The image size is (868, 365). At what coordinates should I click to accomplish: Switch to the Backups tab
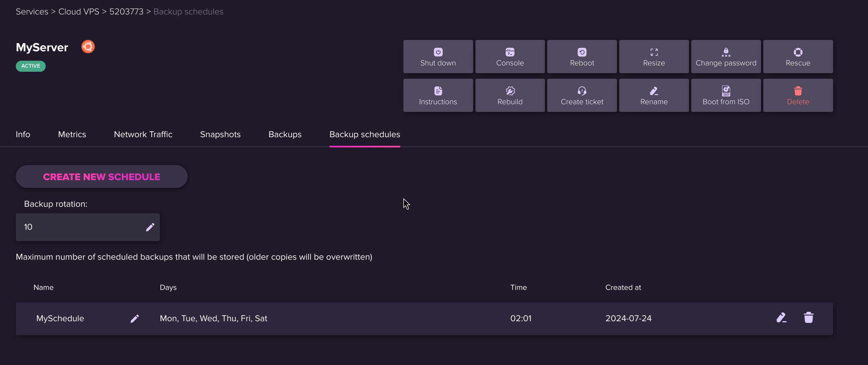click(x=285, y=134)
